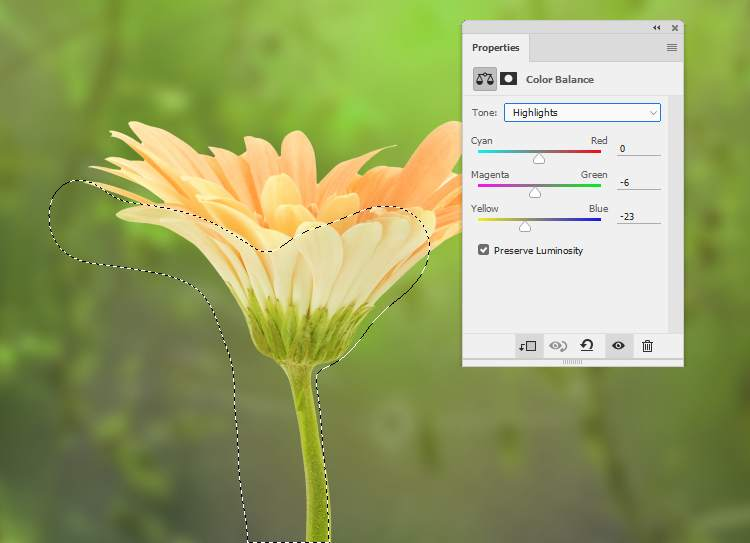Select the Properties tab
The height and width of the screenshot is (543, 750).
click(496, 47)
